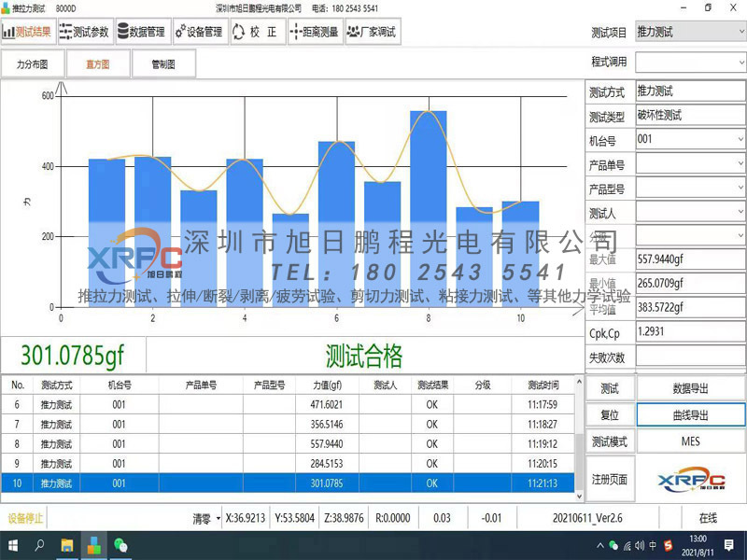Open 厂家调试 manufacturer debug
The width and height of the screenshot is (747, 560).
click(x=373, y=32)
